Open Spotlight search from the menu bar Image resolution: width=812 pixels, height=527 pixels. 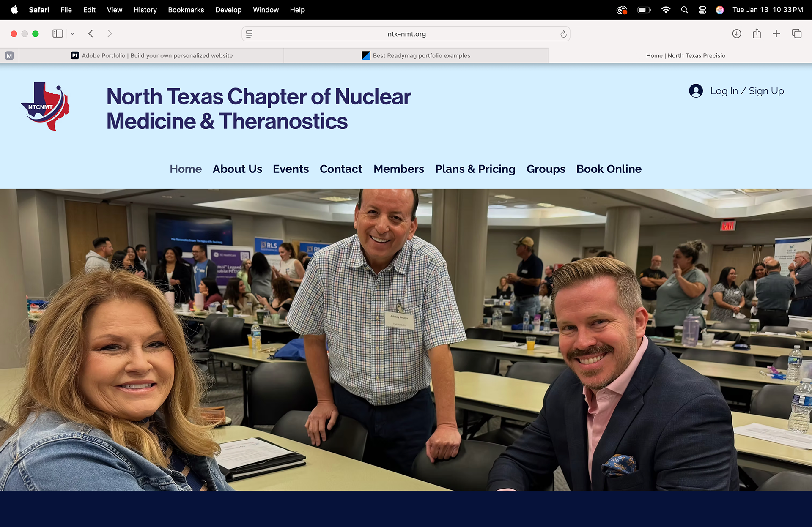(684, 10)
